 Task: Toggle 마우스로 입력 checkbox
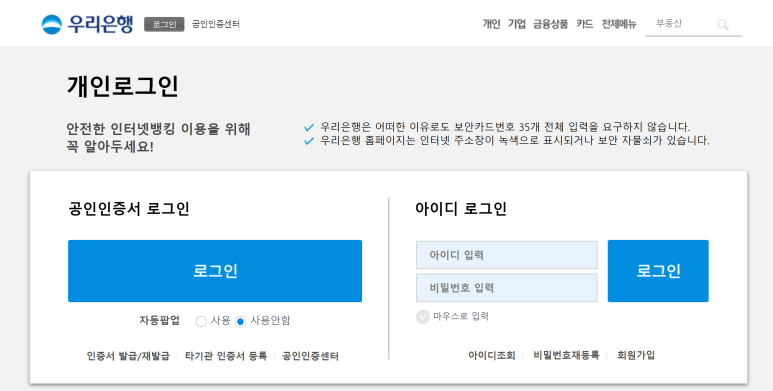coord(422,317)
